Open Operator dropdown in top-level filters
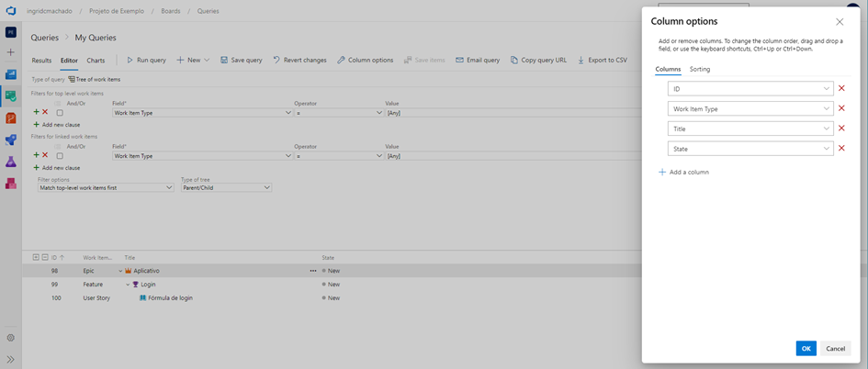The height and width of the screenshot is (369, 868). coord(339,113)
